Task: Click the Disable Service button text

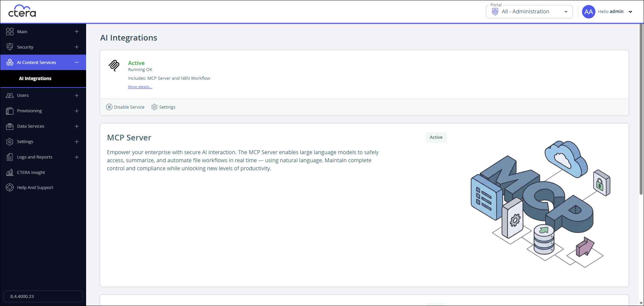Action: 129,107
